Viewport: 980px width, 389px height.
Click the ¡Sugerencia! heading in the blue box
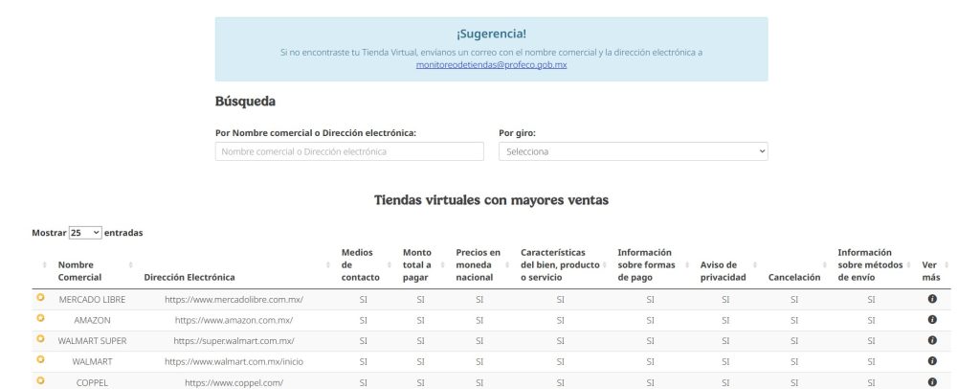[x=491, y=34]
